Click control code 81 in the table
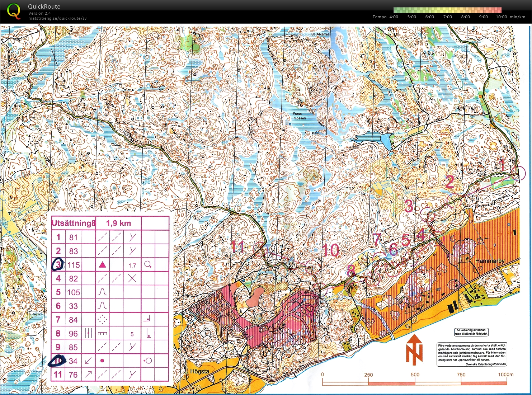Image resolution: width=532 pixels, height=395 pixels. (x=74, y=237)
